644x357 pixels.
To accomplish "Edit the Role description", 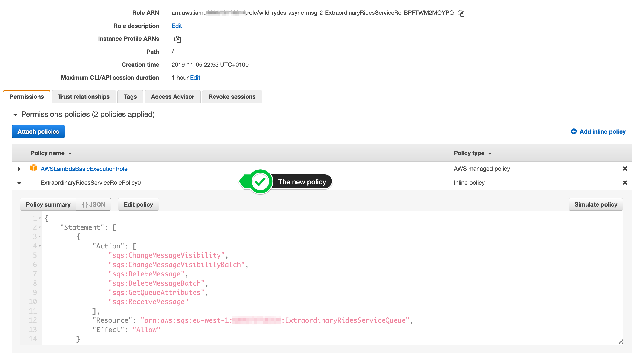I will [x=177, y=26].
